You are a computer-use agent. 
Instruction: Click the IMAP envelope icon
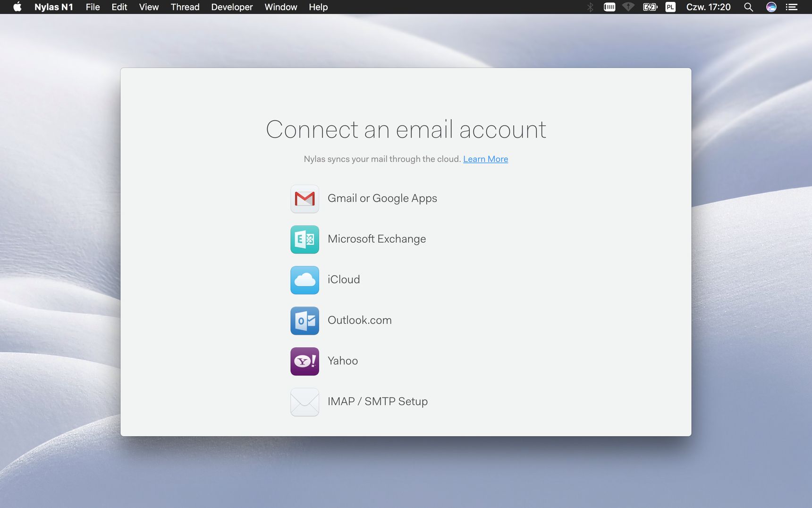304,402
